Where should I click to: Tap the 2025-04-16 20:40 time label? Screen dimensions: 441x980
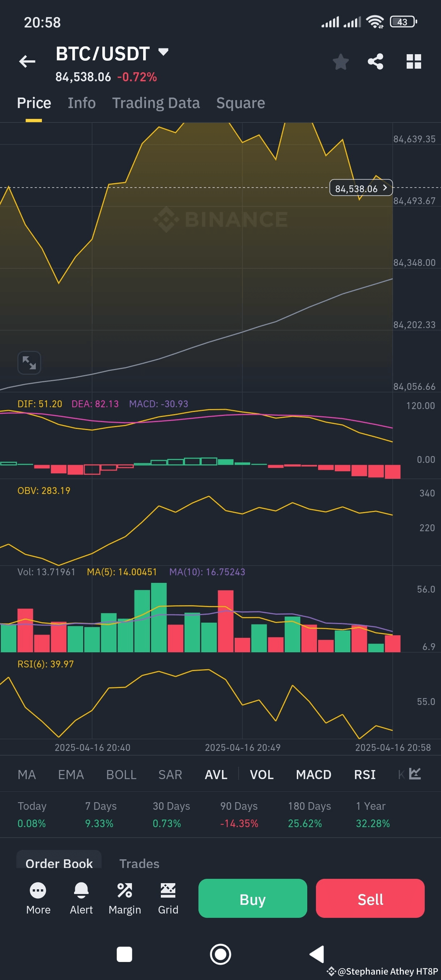(93, 748)
